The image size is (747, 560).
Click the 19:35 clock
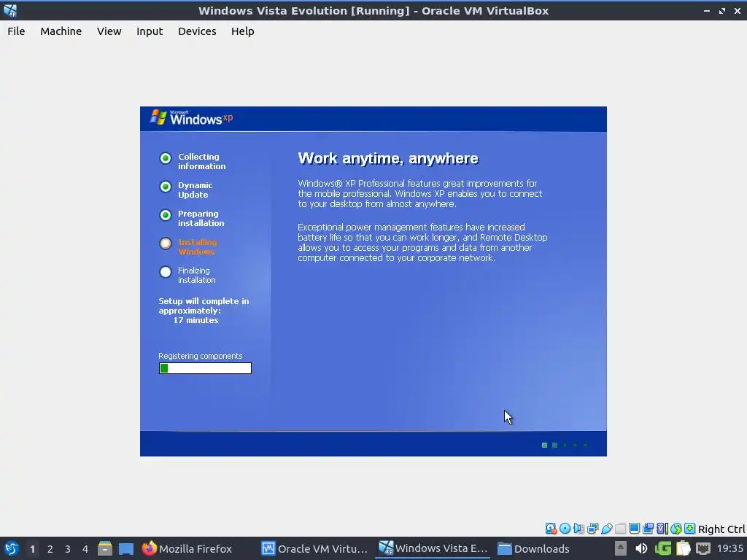tap(729, 548)
